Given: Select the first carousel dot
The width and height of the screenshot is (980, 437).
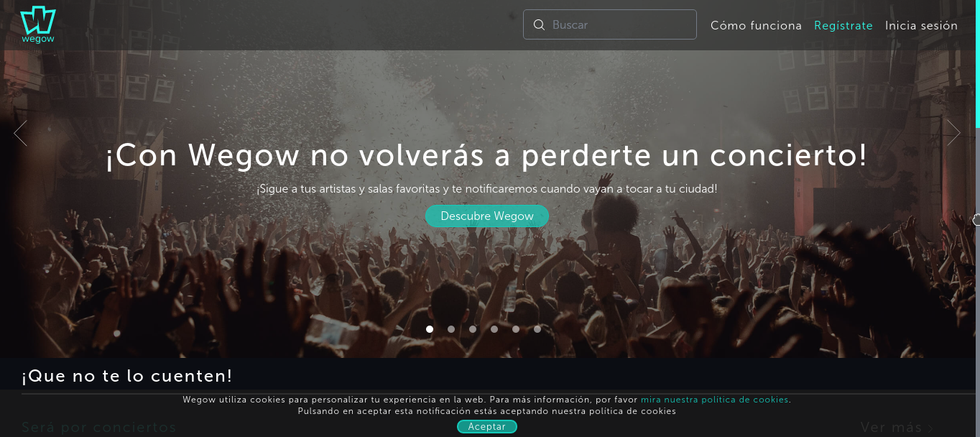Looking at the screenshot, I should (x=430, y=329).
